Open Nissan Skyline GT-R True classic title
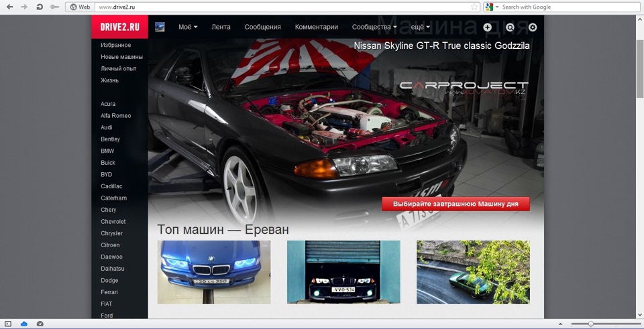This screenshot has width=644, height=329. pos(441,46)
